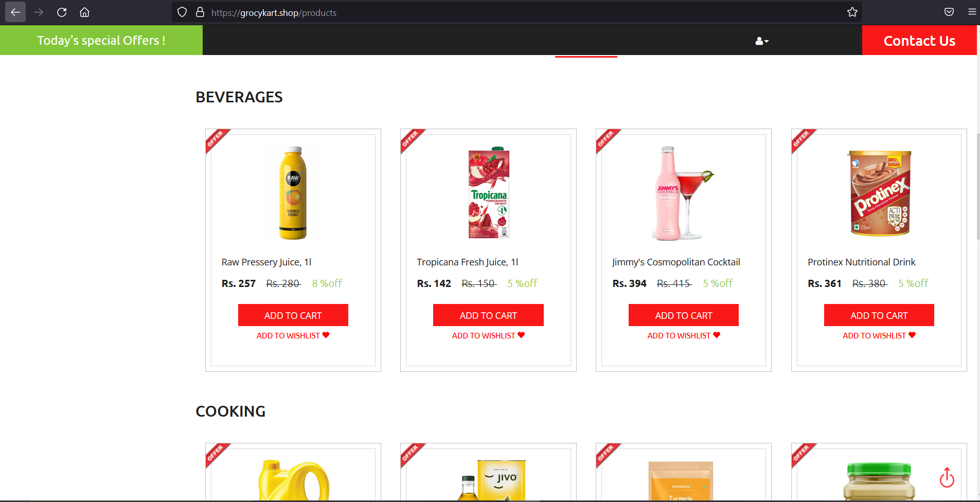Image resolution: width=980 pixels, height=502 pixels.
Task: Add Jimmy's Cosmopolitan Cocktail to cart
Action: (x=683, y=315)
